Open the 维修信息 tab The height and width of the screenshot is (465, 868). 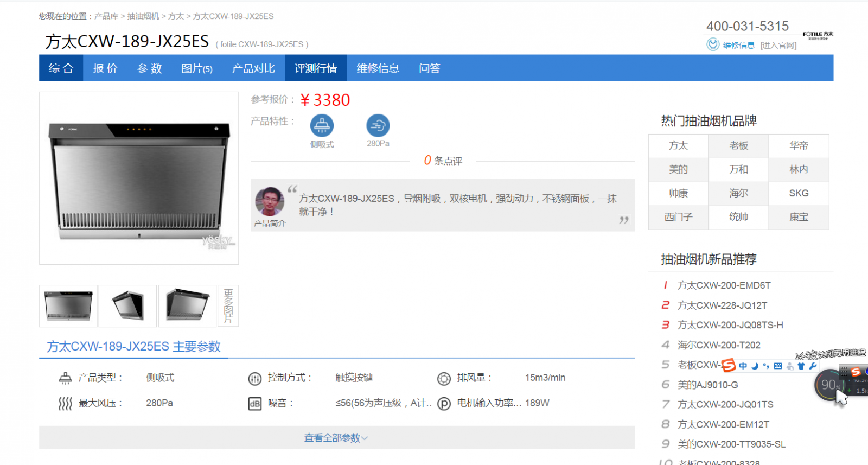point(378,68)
